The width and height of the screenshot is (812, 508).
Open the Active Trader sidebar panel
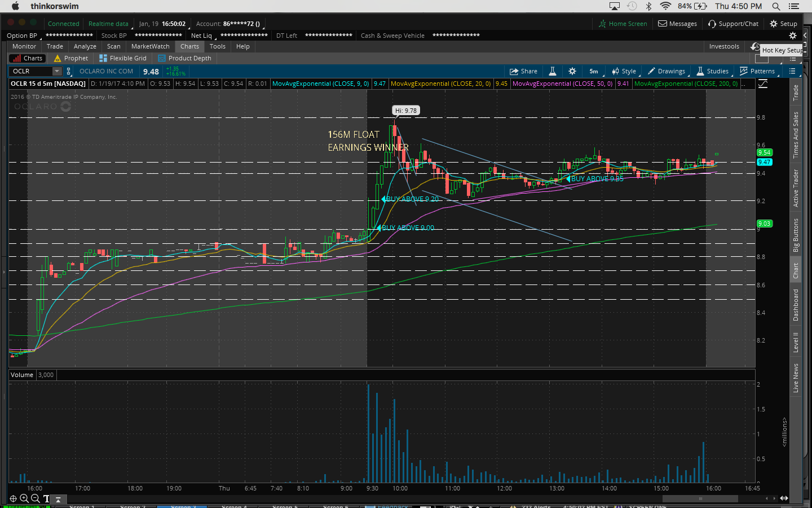pyautogui.click(x=796, y=188)
